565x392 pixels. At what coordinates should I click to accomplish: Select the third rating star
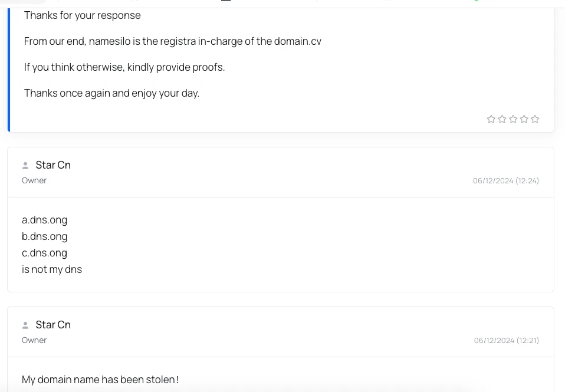click(x=513, y=119)
